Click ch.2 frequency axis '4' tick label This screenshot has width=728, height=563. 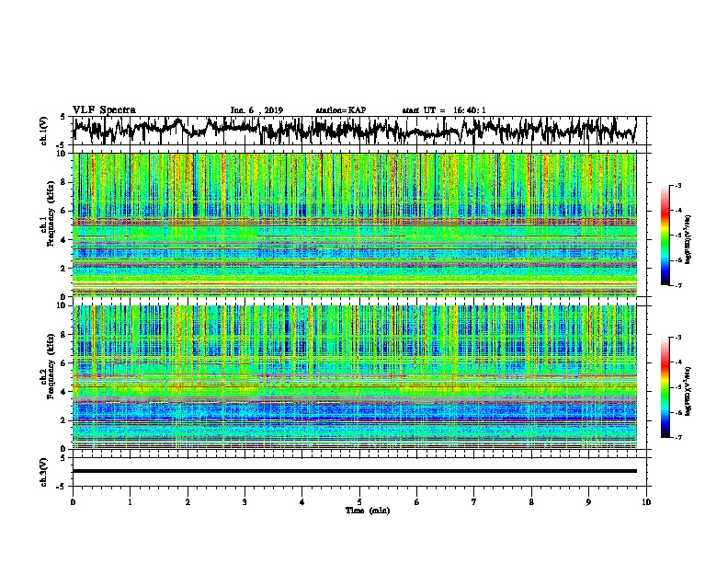[64, 392]
